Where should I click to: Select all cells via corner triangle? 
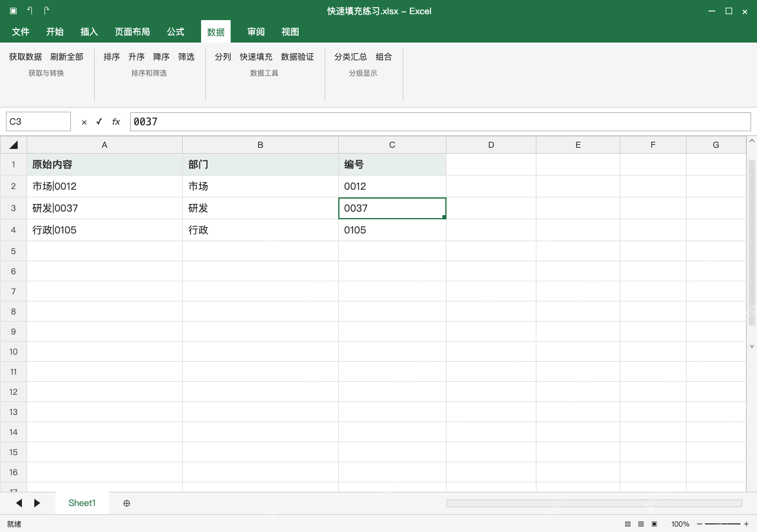click(14, 145)
